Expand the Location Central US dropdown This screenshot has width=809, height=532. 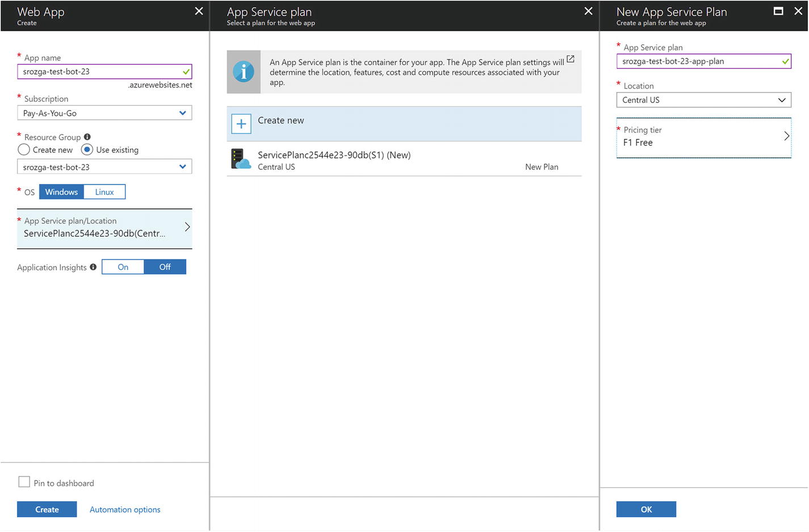click(703, 100)
